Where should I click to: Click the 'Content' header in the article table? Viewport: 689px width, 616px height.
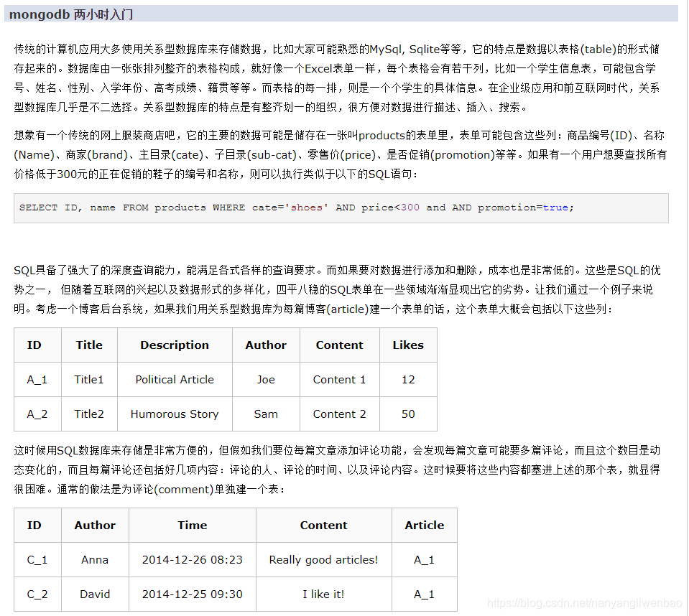[339, 345]
